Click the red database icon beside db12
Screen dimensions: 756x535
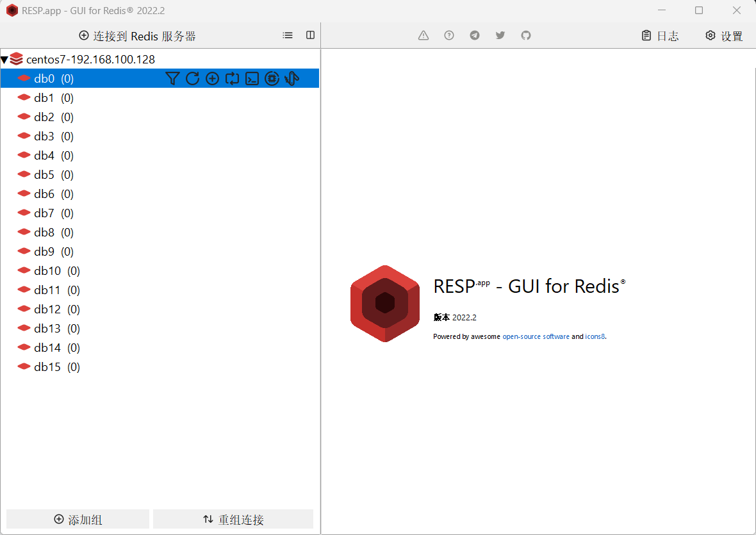coord(24,308)
